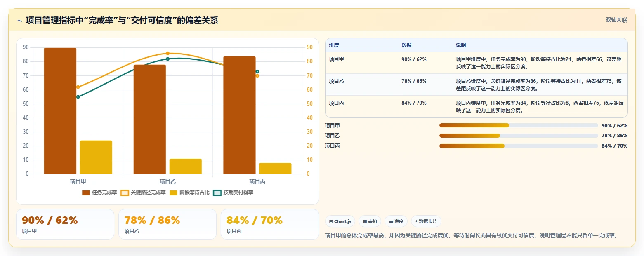
Task: Click the 项目甲 阶段等待占比 yellow bar
Action: click(x=96, y=157)
